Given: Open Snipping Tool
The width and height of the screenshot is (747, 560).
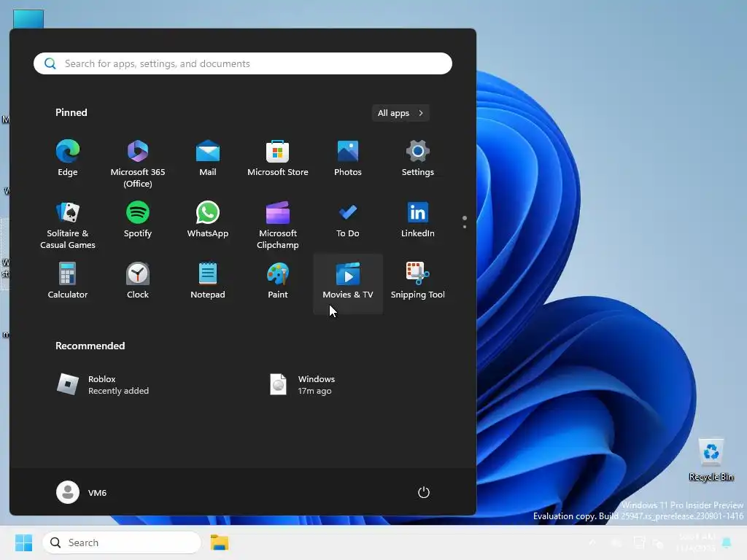Looking at the screenshot, I should pos(418,281).
